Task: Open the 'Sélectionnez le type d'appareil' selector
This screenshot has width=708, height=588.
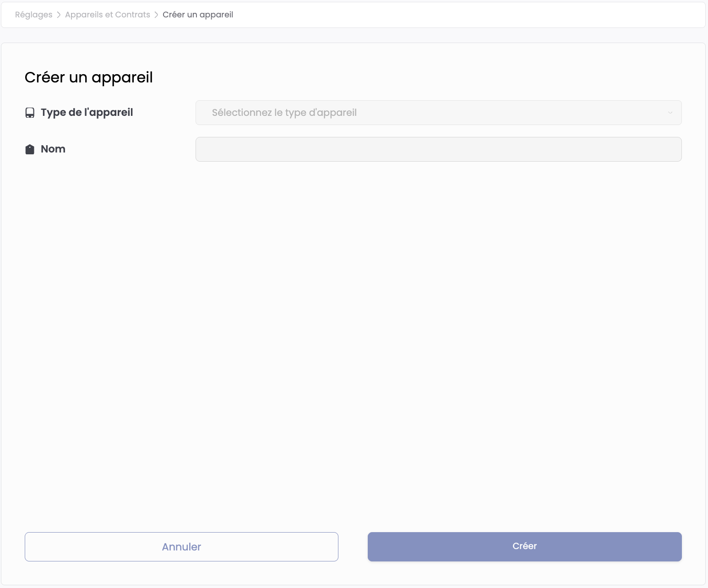Action: [438, 113]
